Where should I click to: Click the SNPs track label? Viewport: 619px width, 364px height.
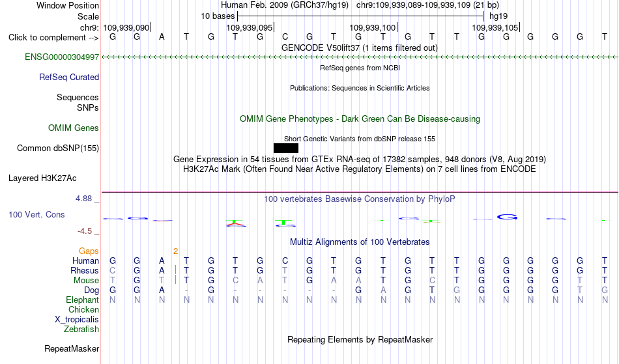click(88, 107)
